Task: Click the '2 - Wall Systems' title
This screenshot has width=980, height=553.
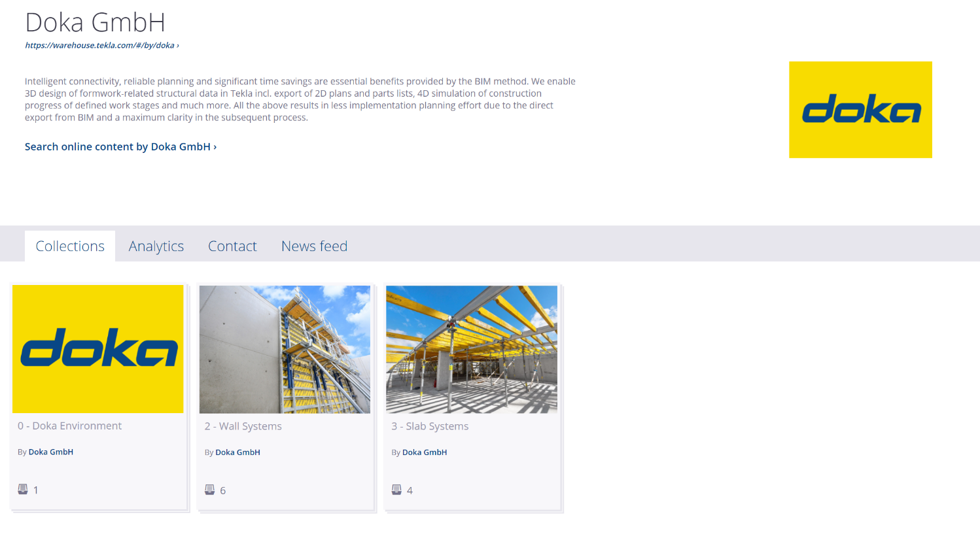Action: click(243, 426)
